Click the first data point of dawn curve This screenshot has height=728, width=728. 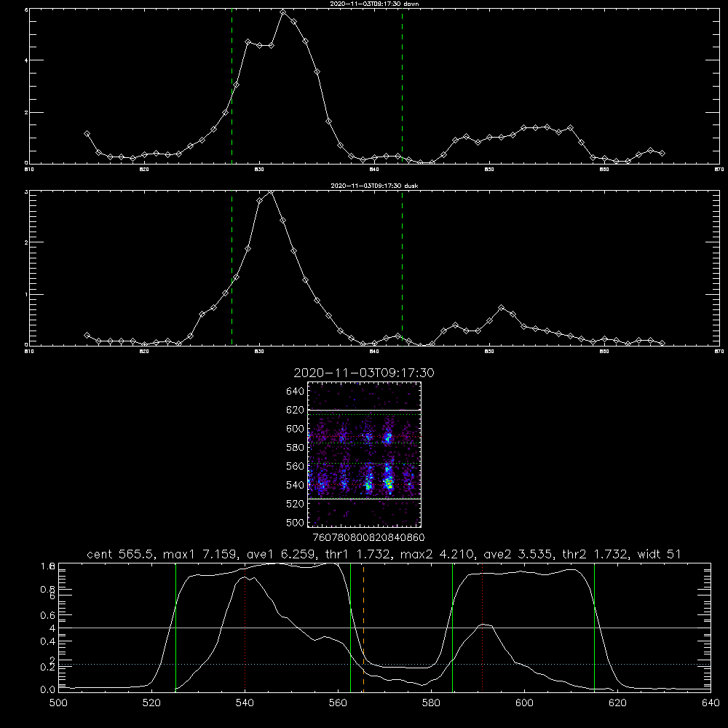click(87, 134)
